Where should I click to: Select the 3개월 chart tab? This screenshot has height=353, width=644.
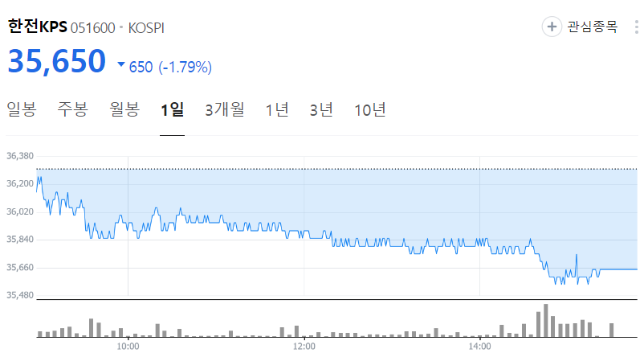click(x=225, y=110)
